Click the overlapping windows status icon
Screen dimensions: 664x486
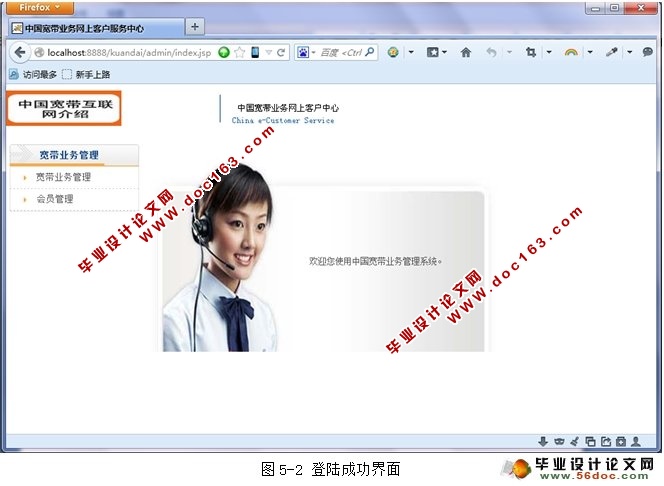tap(590, 442)
